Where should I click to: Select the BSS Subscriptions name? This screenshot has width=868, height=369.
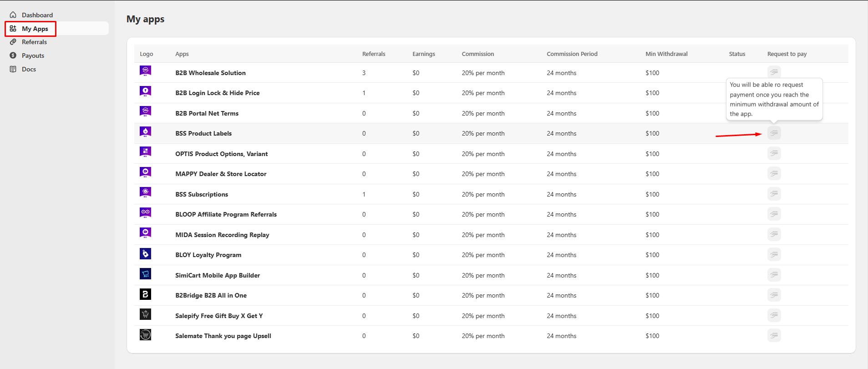coord(202,194)
